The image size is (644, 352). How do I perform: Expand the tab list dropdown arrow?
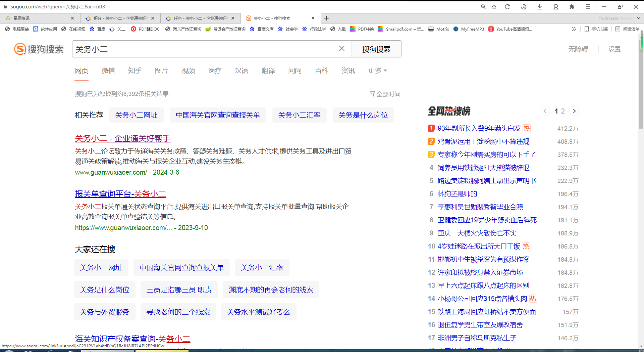tap(638, 18)
